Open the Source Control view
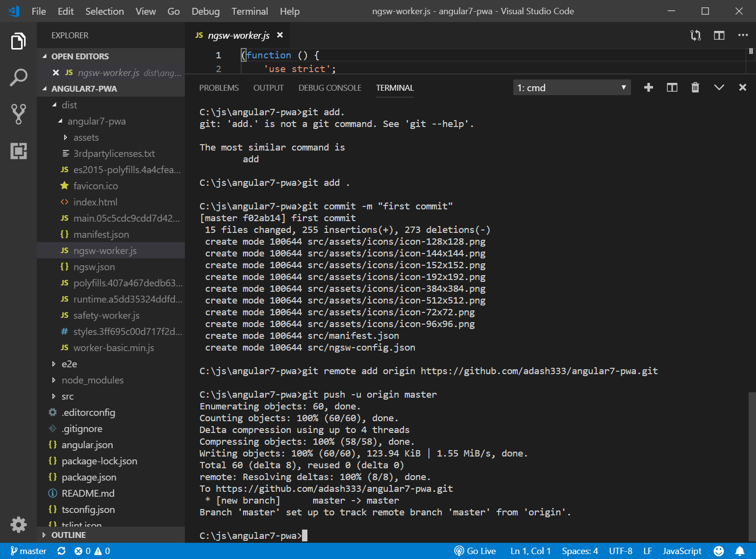The height and width of the screenshot is (559, 756). tap(19, 114)
